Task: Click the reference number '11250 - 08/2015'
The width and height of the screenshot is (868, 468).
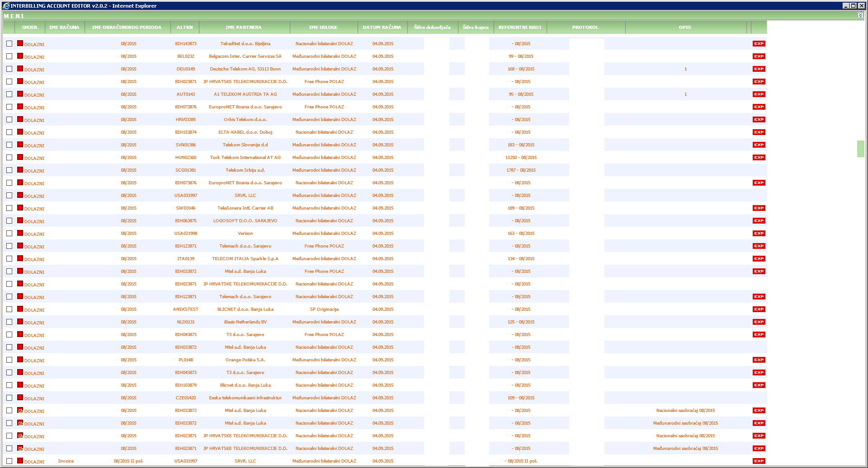Action: pos(521,158)
